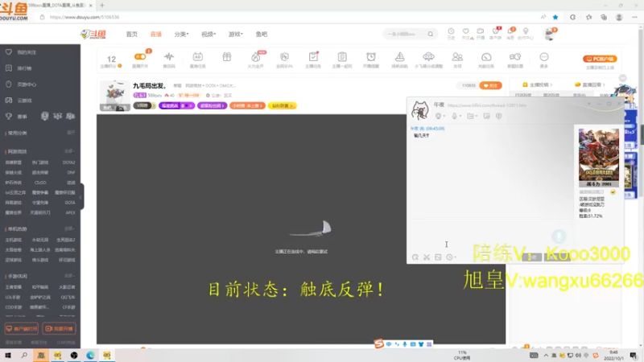Open 主播投稿 link in right panel
Screen dimensions: 644x362
coord(537,84)
